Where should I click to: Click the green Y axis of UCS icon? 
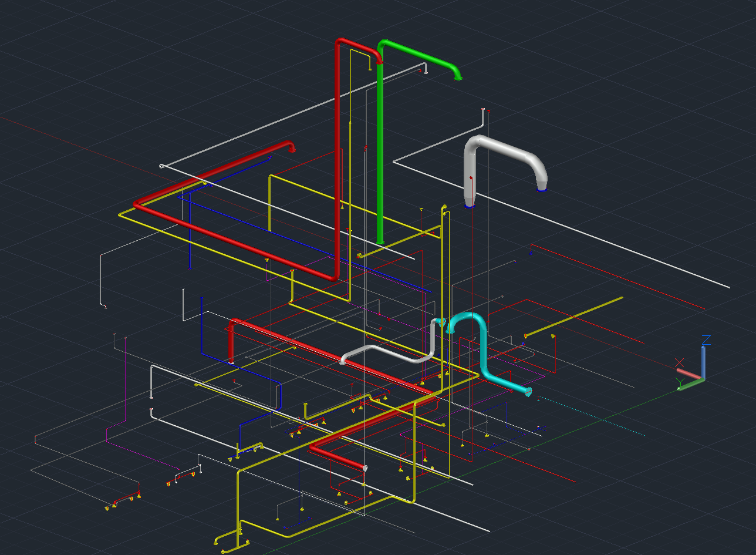click(691, 385)
